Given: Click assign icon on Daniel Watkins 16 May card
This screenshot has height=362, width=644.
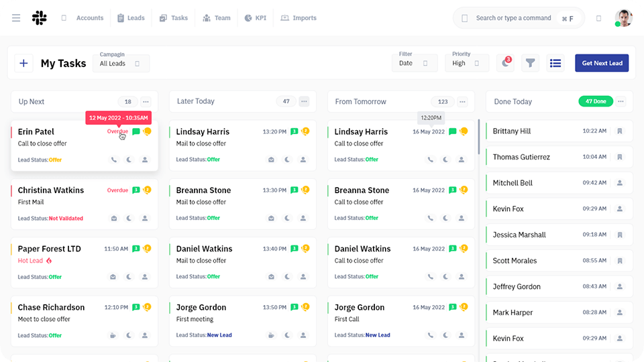Looking at the screenshot, I should coord(462,277).
